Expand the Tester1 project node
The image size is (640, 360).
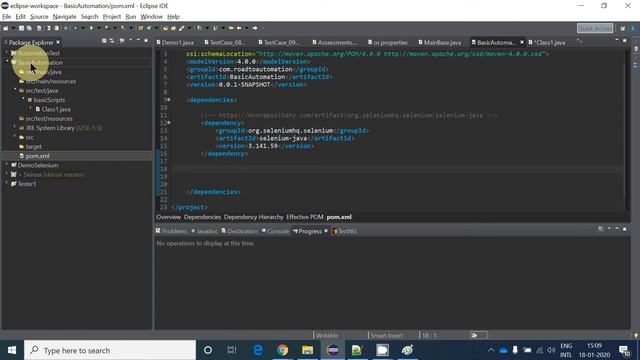pos(7,184)
